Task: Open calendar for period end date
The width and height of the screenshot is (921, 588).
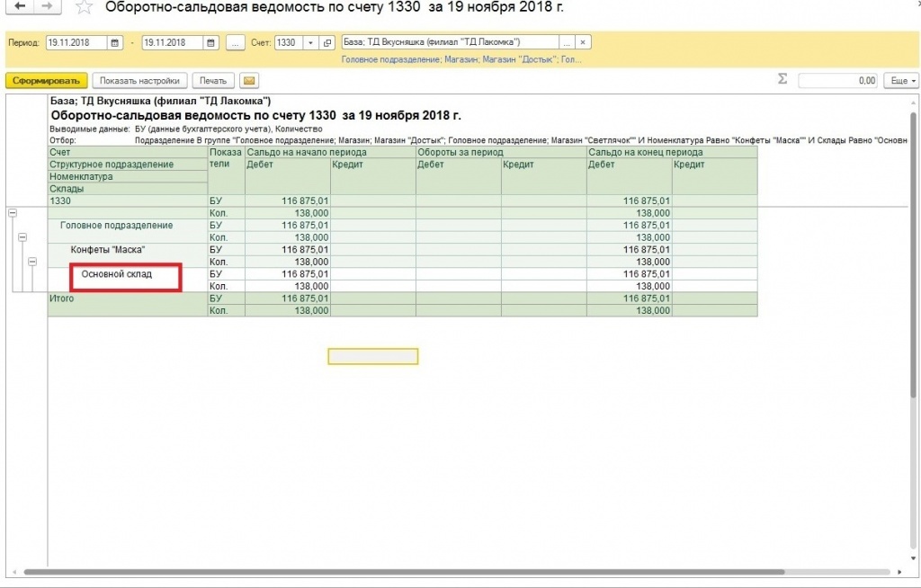Action: tap(211, 43)
